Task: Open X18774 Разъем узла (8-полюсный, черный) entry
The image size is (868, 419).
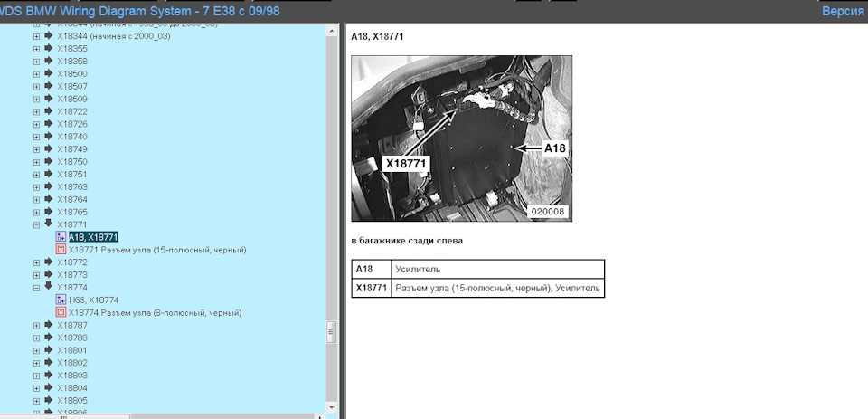Action: pos(155,313)
